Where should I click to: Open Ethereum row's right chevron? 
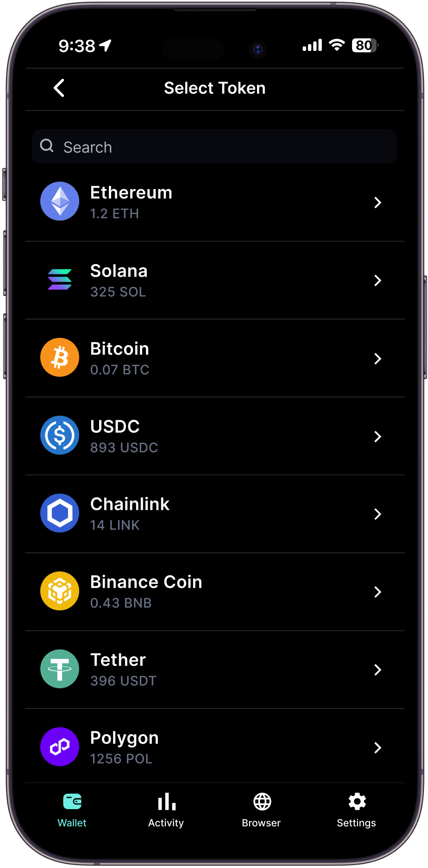pos(378,203)
